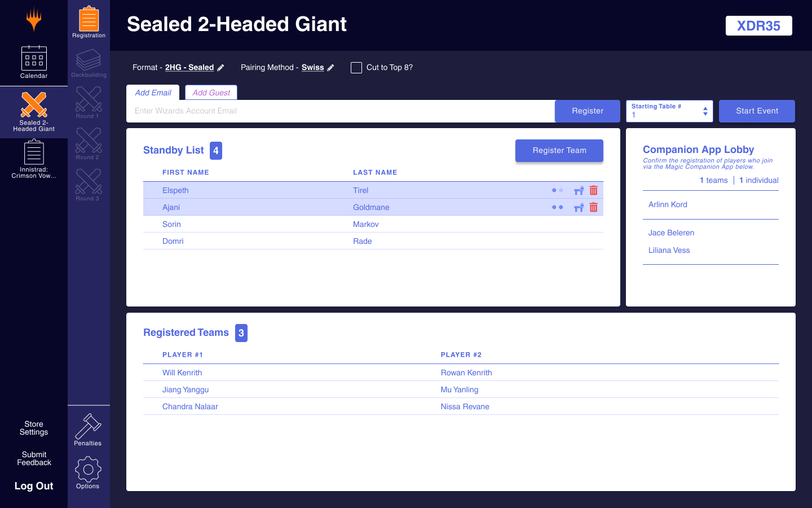The height and width of the screenshot is (508, 812).
Task: Click the Register Team button
Action: [559, 151]
